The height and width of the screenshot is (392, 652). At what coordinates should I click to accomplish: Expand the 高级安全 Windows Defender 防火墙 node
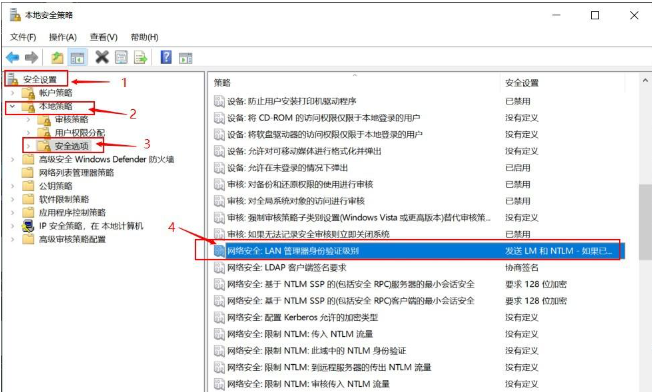(x=12, y=159)
